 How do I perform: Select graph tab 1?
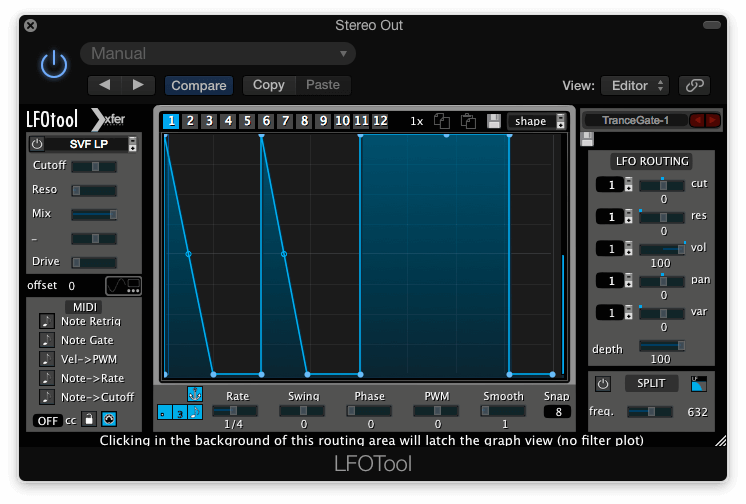[x=171, y=121]
